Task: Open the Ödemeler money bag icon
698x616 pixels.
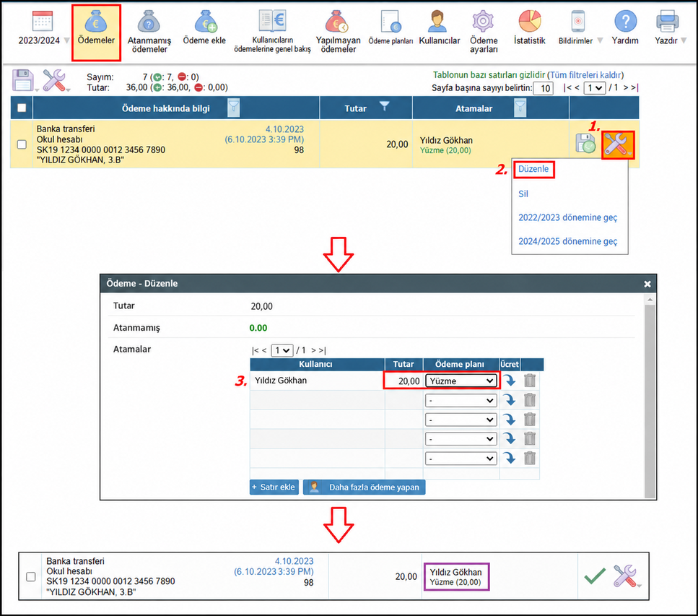Action: (x=96, y=22)
